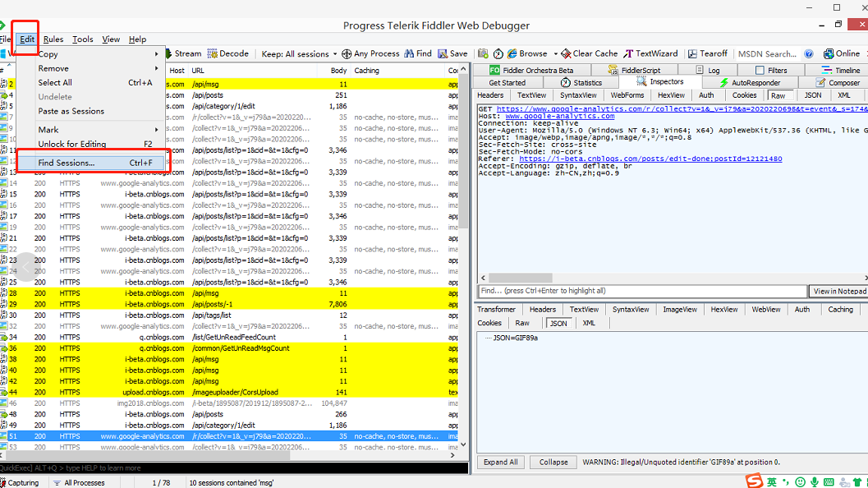
Task: Select response ImageView tab
Action: click(680, 310)
